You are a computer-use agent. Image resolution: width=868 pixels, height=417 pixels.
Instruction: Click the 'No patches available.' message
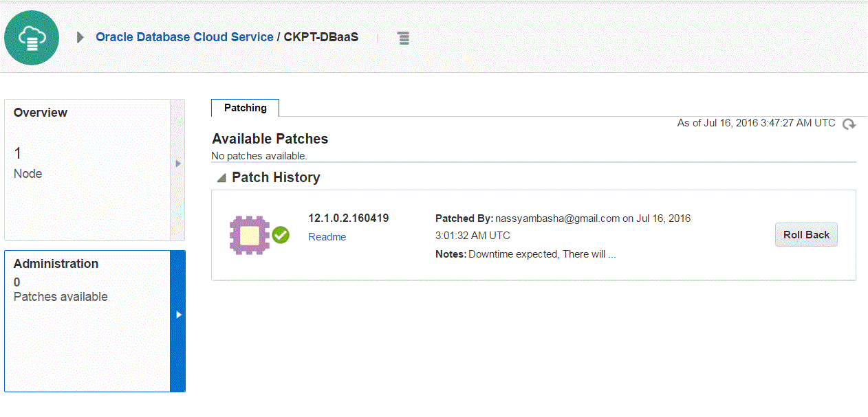click(259, 156)
